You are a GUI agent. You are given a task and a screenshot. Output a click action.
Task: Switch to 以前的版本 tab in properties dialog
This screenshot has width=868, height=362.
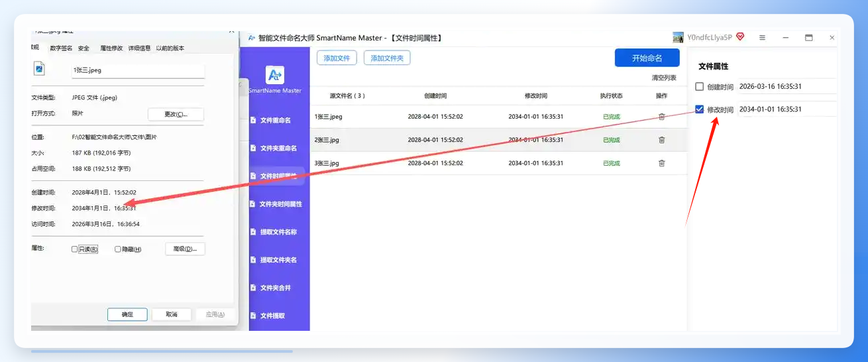coord(170,48)
